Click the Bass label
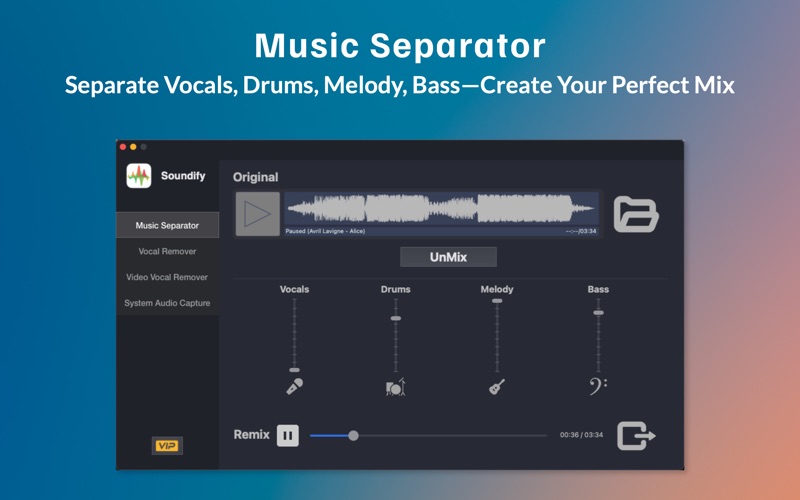800x500 pixels. point(598,289)
